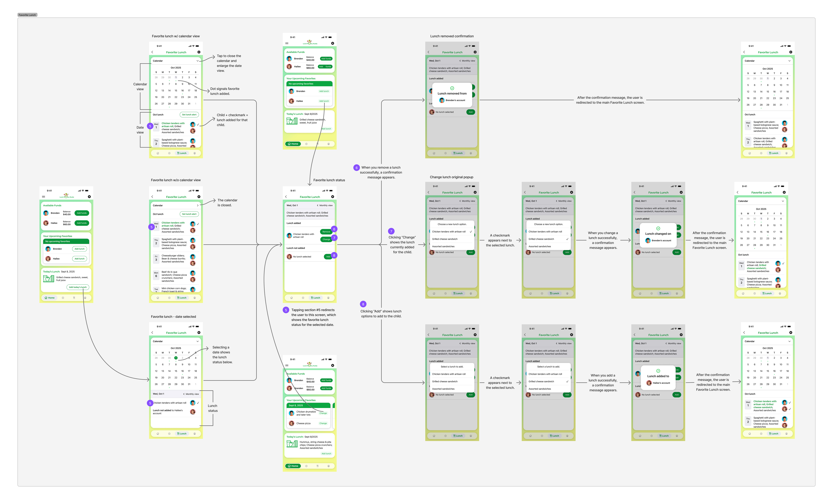Click Hailee's avatar on 'Favorite lunch status' screen
The height and width of the screenshot is (504, 833).
click(289, 257)
